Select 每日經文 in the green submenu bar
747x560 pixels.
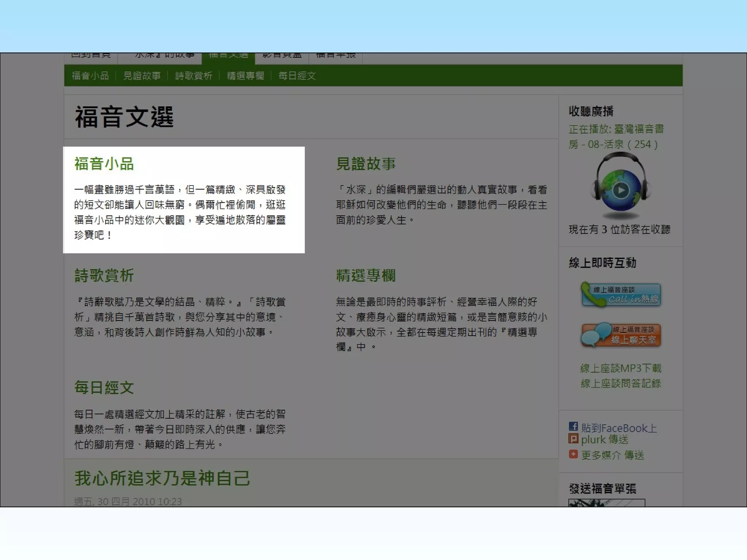[x=297, y=76]
